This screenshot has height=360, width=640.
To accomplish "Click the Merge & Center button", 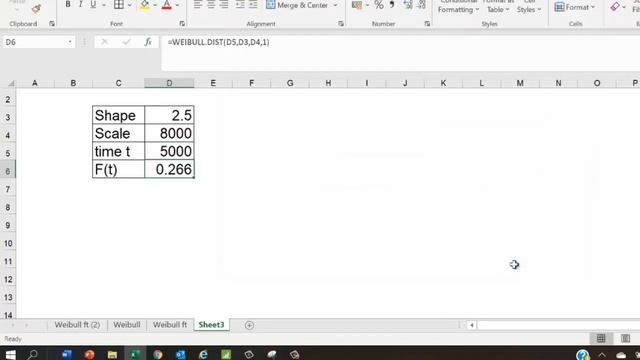I will point(297,5).
